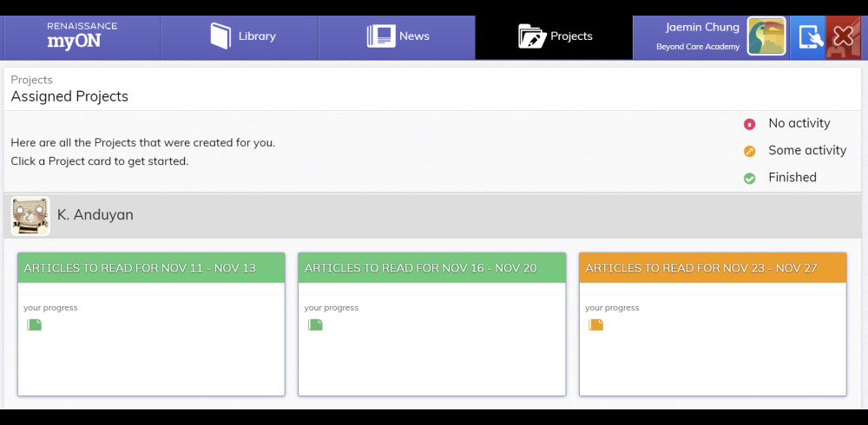Click the Finished legend label
868x425 pixels.
[792, 178]
